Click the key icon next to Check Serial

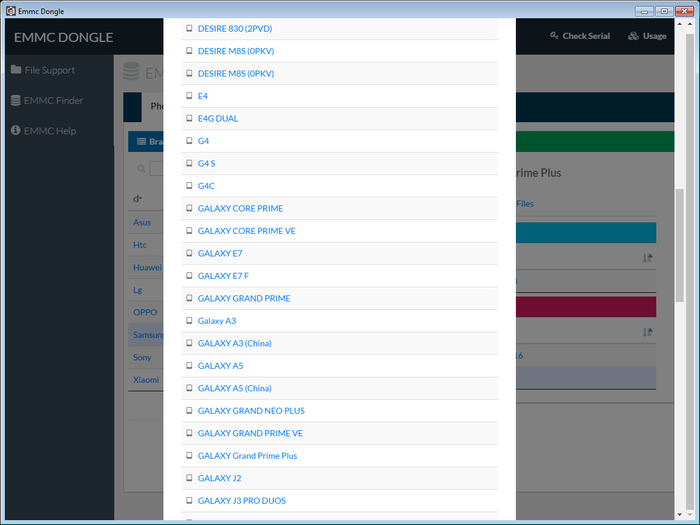[x=555, y=36]
